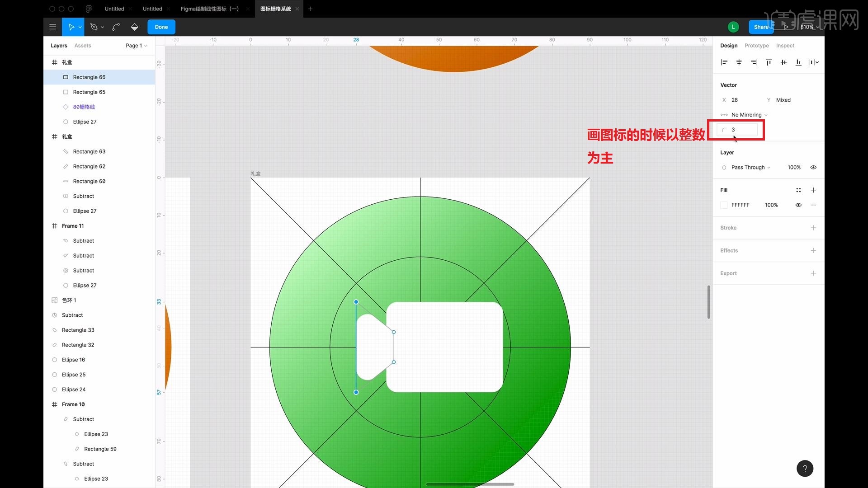Click the Frame 11 frame icon

[x=54, y=226]
